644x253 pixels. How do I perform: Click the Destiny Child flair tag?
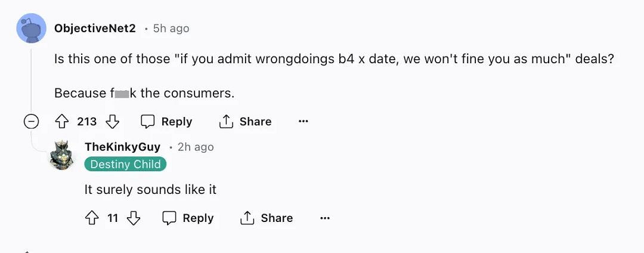coord(125,164)
